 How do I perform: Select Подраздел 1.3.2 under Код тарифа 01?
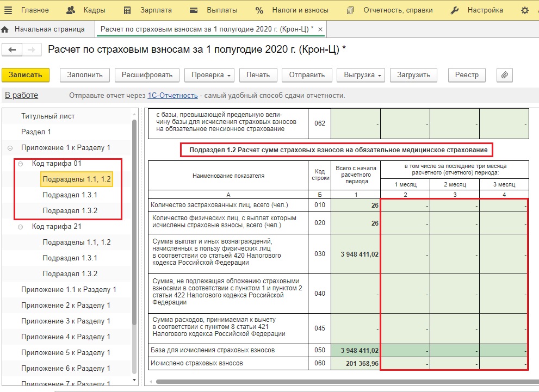pyautogui.click(x=70, y=210)
